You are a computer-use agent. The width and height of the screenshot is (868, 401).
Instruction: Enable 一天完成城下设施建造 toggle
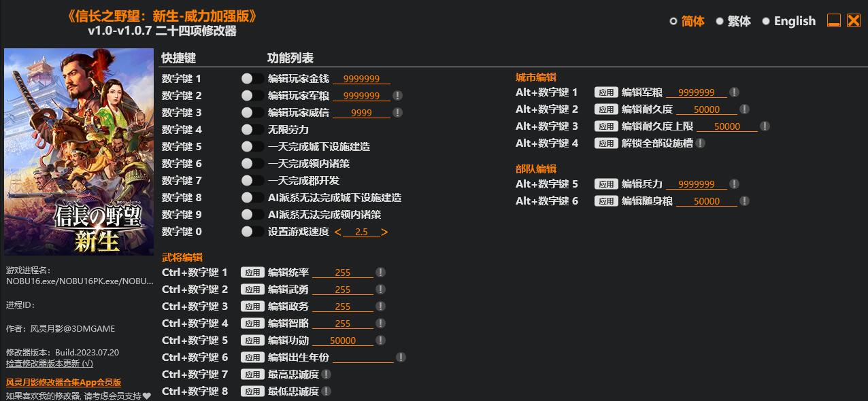click(x=252, y=147)
